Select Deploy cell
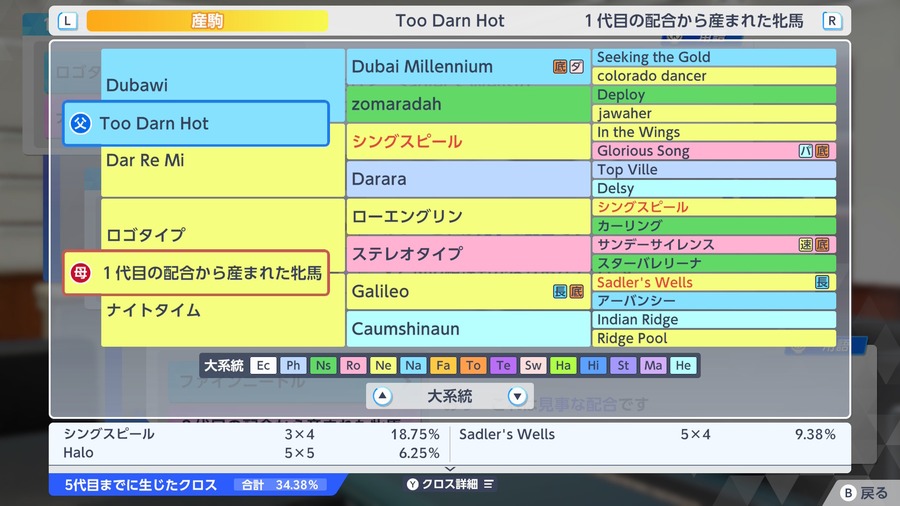 click(714, 95)
